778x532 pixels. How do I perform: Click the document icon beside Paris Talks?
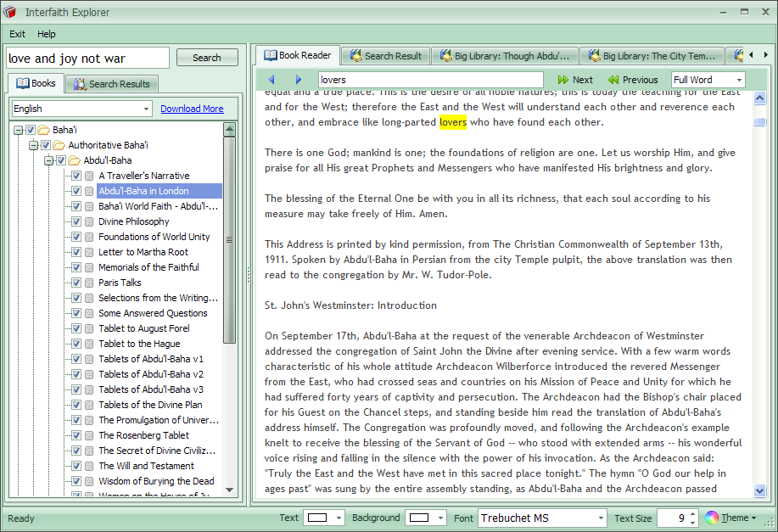click(89, 283)
